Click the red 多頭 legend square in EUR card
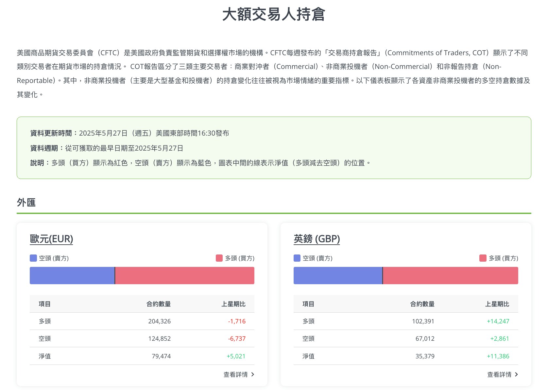The height and width of the screenshot is (392, 548). click(219, 258)
